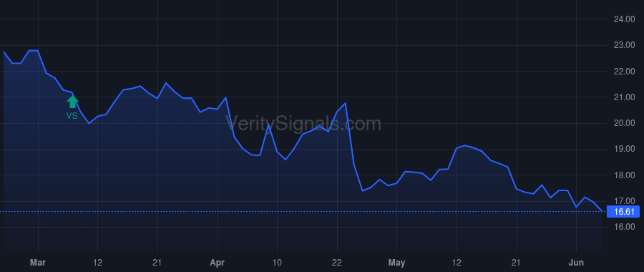Select the 20.00 price axis label
This screenshot has width=644, height=272.
tap(624, 123)
